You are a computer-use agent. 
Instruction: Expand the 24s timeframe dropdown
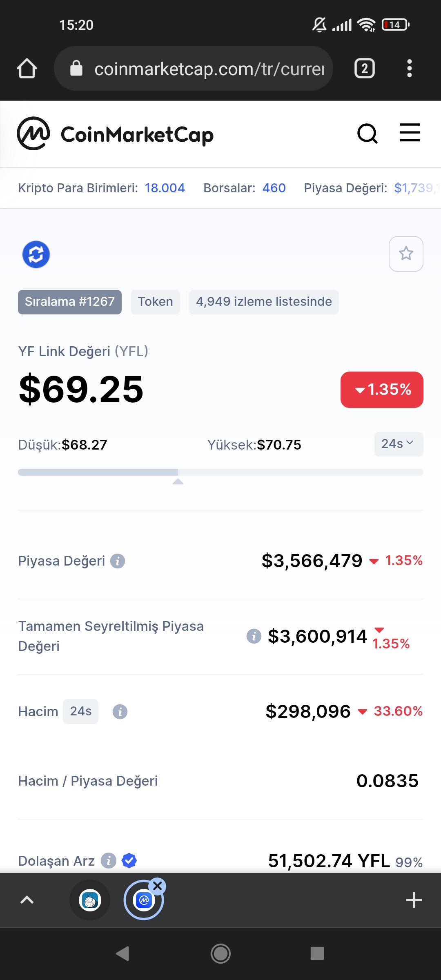tap(399, 444)
